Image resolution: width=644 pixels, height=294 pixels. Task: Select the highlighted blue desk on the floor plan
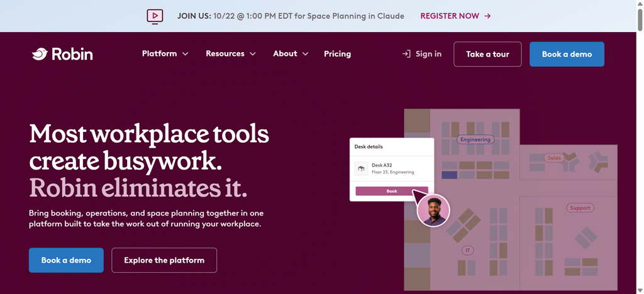[x=449, y=175]
